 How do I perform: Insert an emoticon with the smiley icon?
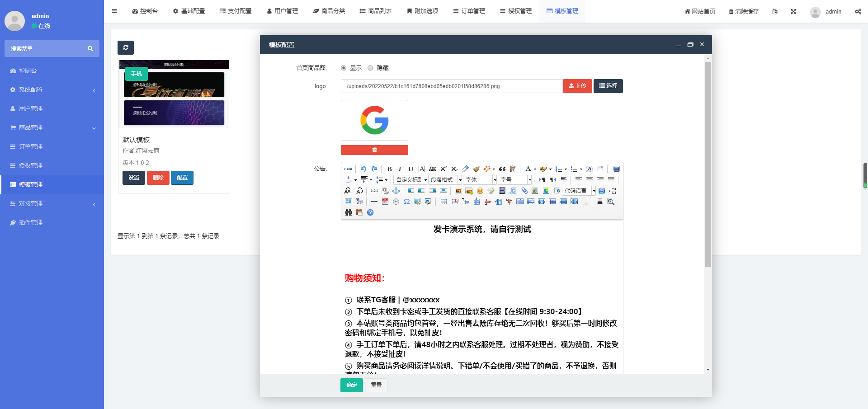tap(480, 191)
